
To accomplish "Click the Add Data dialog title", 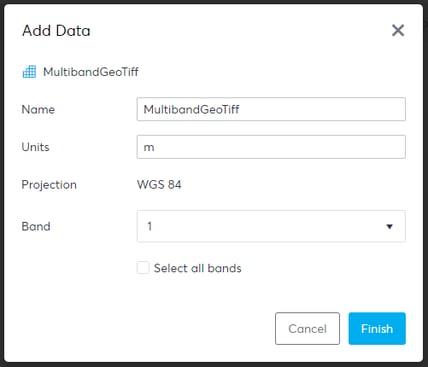I will point(56,31).
